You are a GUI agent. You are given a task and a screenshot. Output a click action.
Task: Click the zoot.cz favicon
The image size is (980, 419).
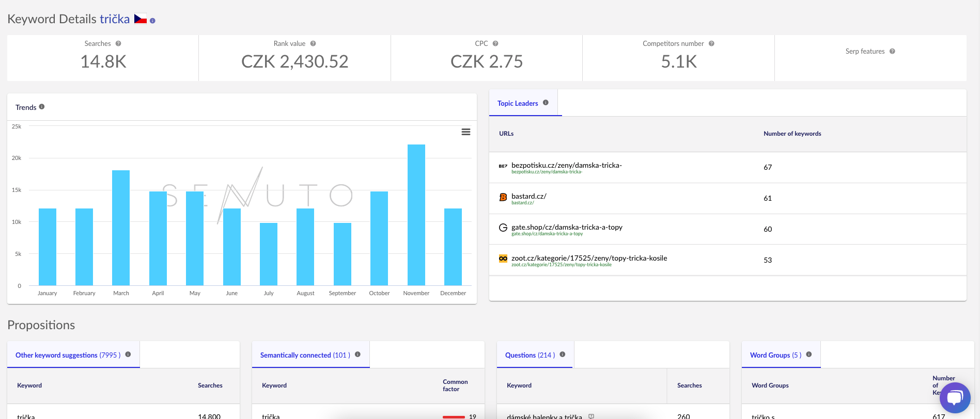click(503, 259)
